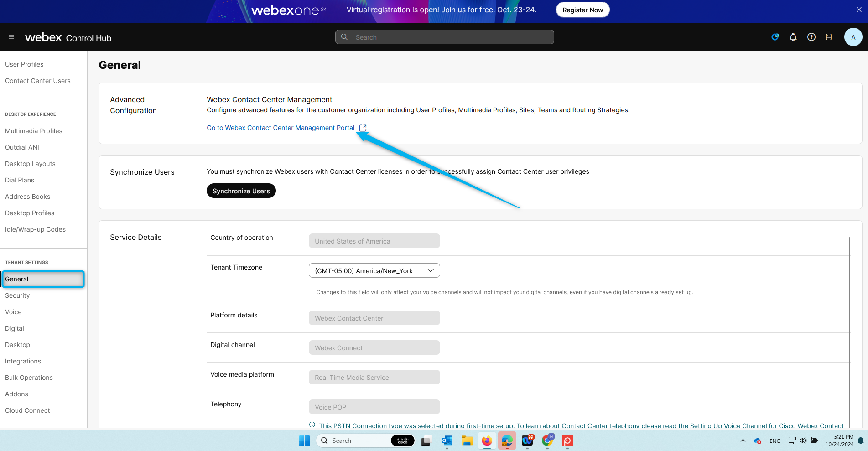Open the user avatar A menu
This screenshot has width=868, height=451.
click(853, 37)
